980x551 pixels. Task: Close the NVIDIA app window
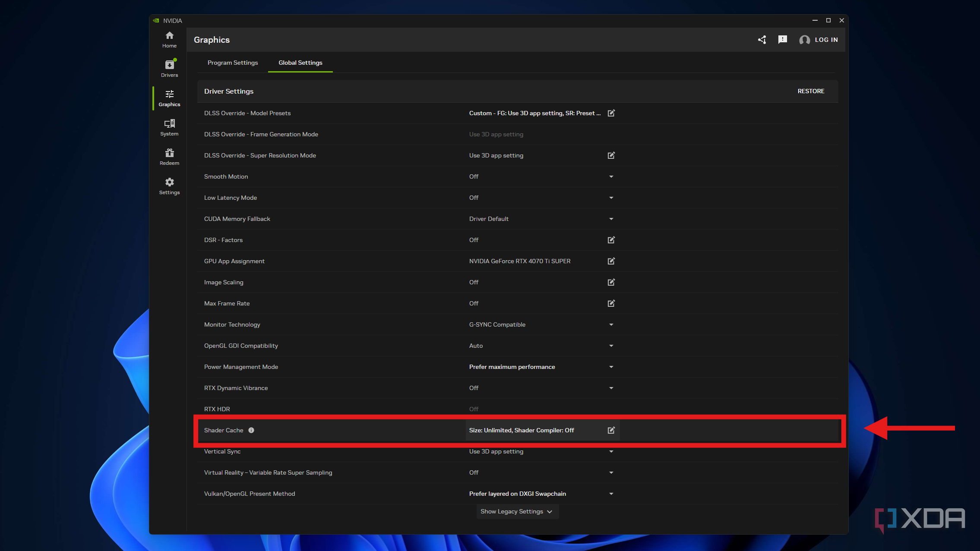pyautogui.click(x=841, y=20)
